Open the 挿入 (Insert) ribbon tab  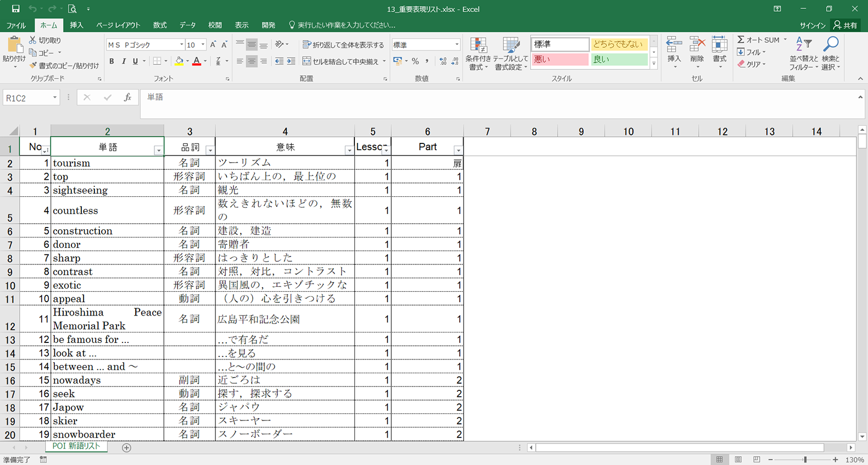[76, 25]
